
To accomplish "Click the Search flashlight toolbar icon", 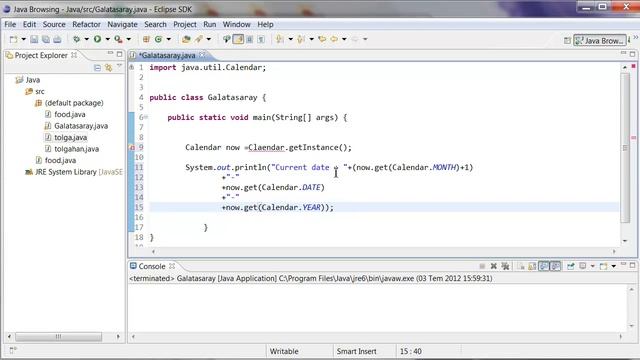I will click(x=199, y=39).
